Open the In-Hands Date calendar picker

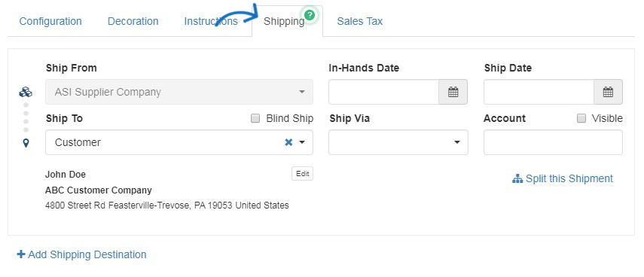(453, 92)
